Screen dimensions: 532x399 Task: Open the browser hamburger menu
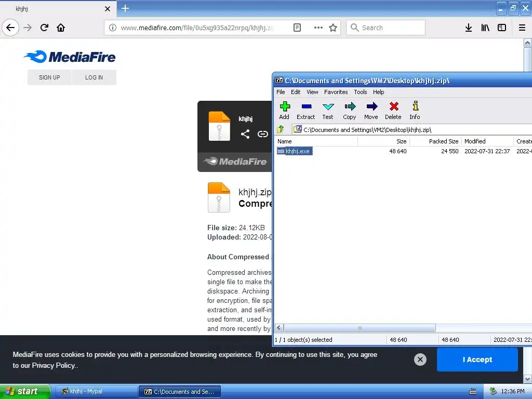[x=522, y=28]
